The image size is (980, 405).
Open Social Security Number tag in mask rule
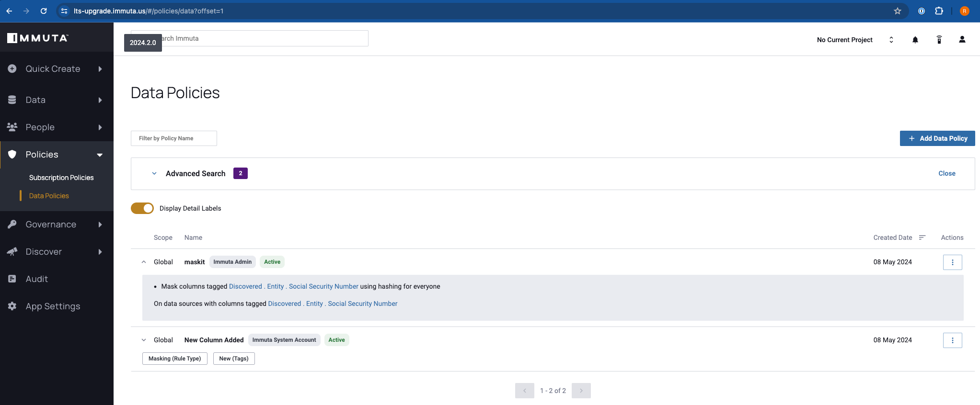click(x=323, y=286)
